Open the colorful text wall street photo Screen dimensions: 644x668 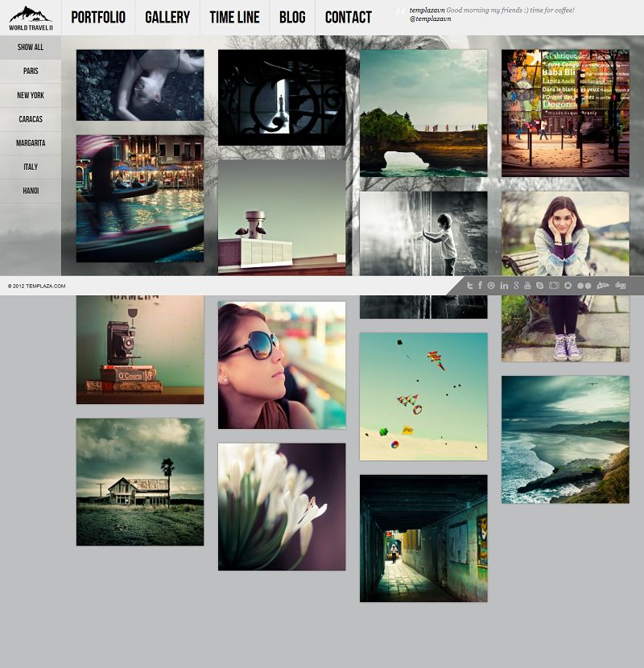pos(565,113)
